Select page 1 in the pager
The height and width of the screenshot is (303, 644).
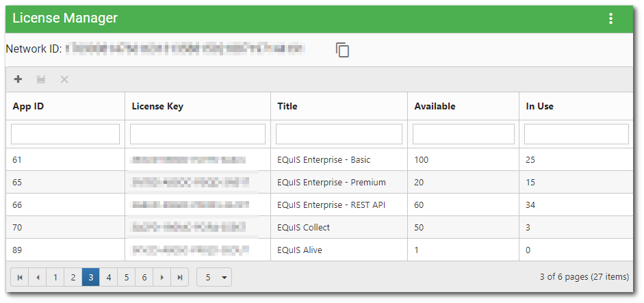coord(55,278)
